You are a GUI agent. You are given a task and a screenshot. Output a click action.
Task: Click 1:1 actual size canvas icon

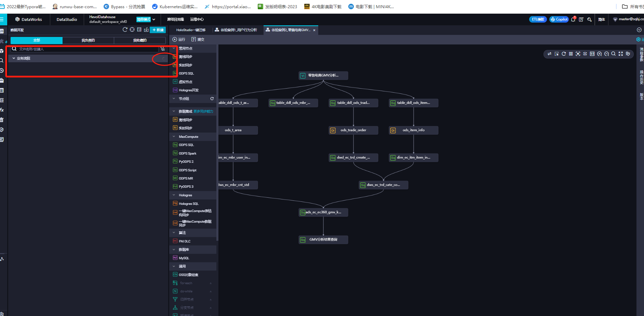592,54
